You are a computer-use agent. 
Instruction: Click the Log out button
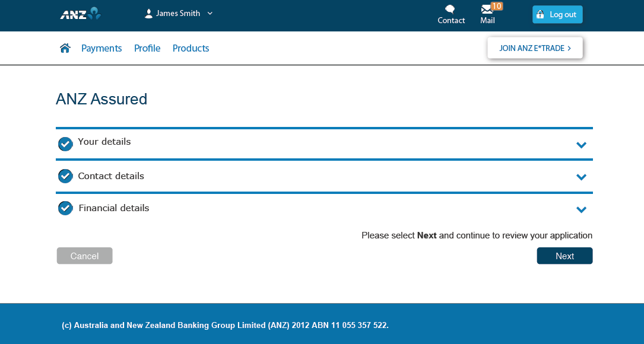click(557, 14)
